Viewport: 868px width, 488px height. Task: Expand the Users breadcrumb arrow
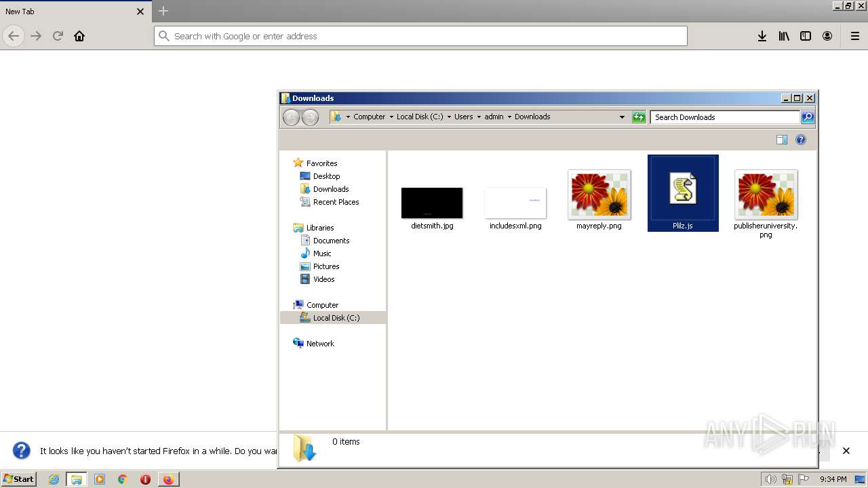click(x=479, y=117)
